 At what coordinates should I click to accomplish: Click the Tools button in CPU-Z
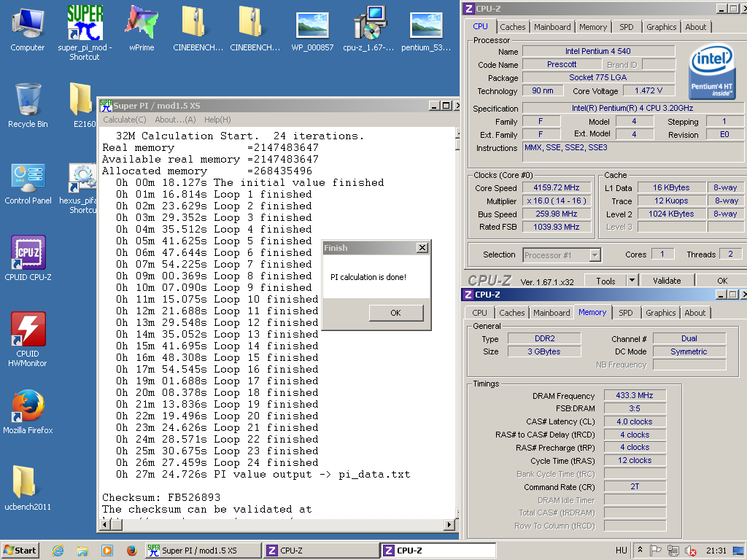(605, 281)
